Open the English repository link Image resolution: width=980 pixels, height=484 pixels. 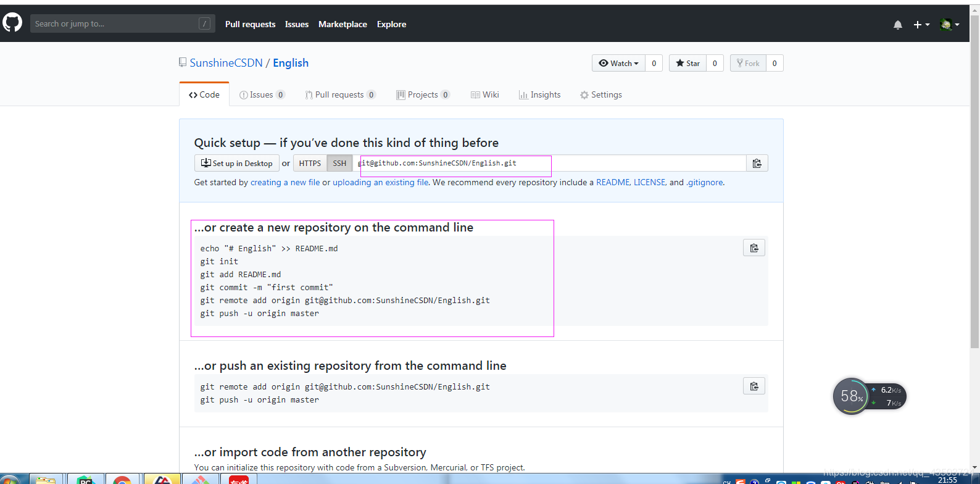point(291,63)
